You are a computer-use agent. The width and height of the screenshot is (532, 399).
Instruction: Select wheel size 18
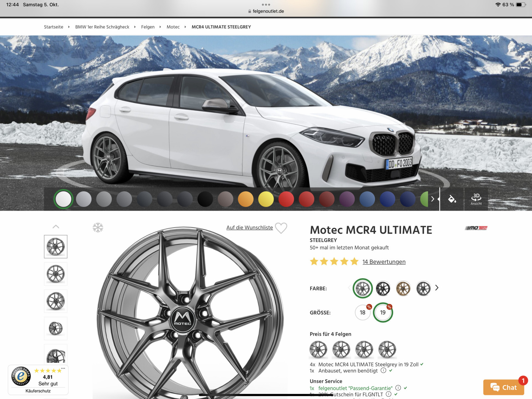click(x=363, y=312)
